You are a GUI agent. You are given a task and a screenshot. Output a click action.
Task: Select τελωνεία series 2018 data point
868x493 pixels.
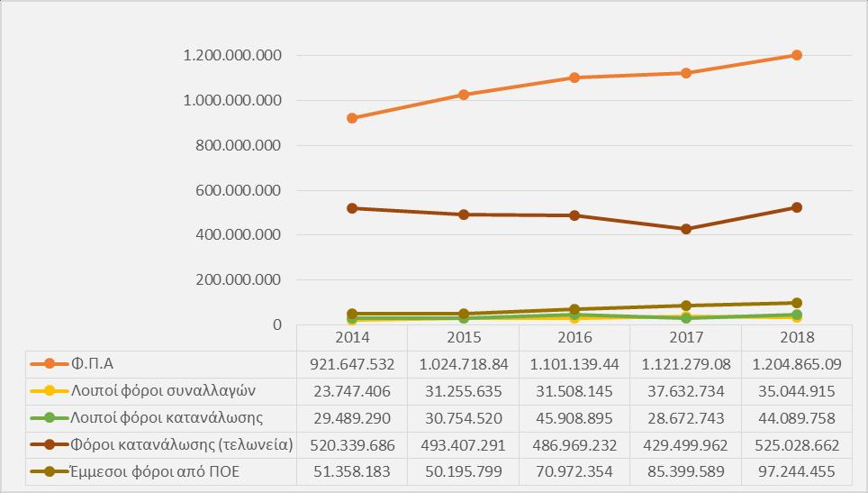[797, 207]
